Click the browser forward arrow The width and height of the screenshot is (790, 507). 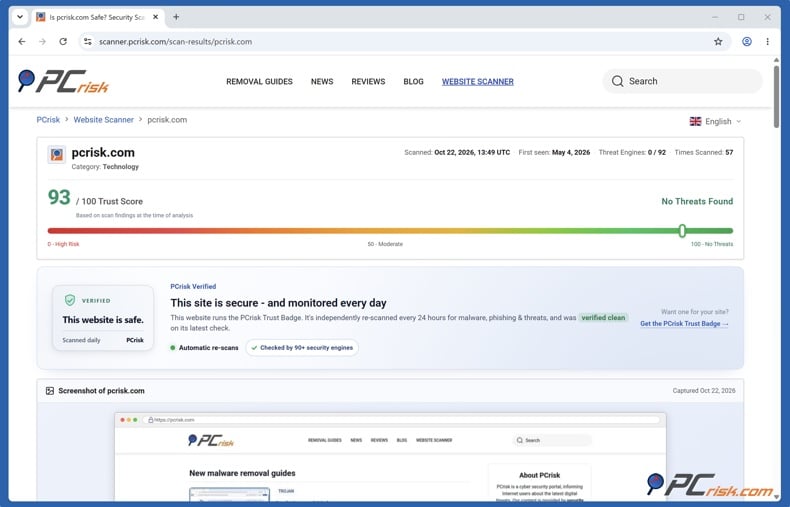42,42
